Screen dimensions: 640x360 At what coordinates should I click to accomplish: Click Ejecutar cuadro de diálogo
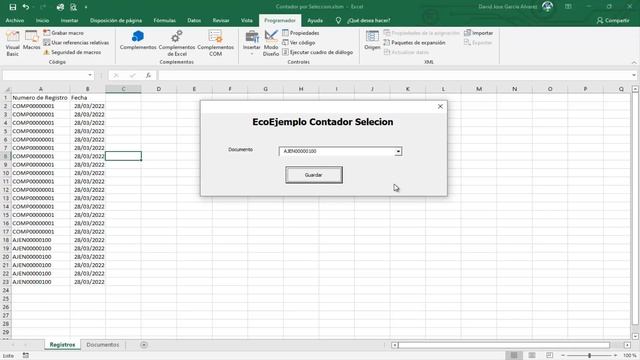coord(318,52)
